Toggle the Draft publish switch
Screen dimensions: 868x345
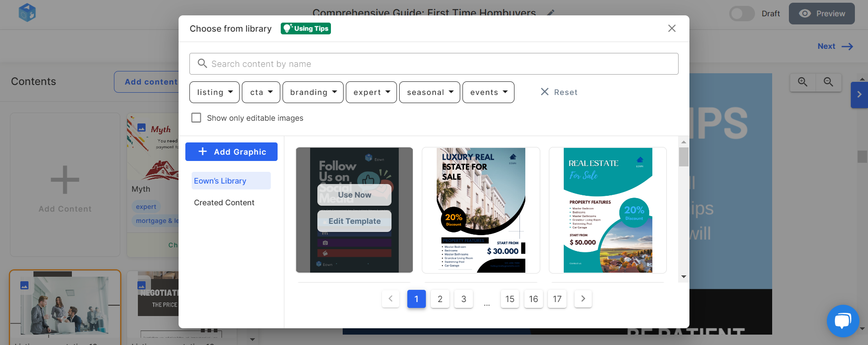click(741, 14)
